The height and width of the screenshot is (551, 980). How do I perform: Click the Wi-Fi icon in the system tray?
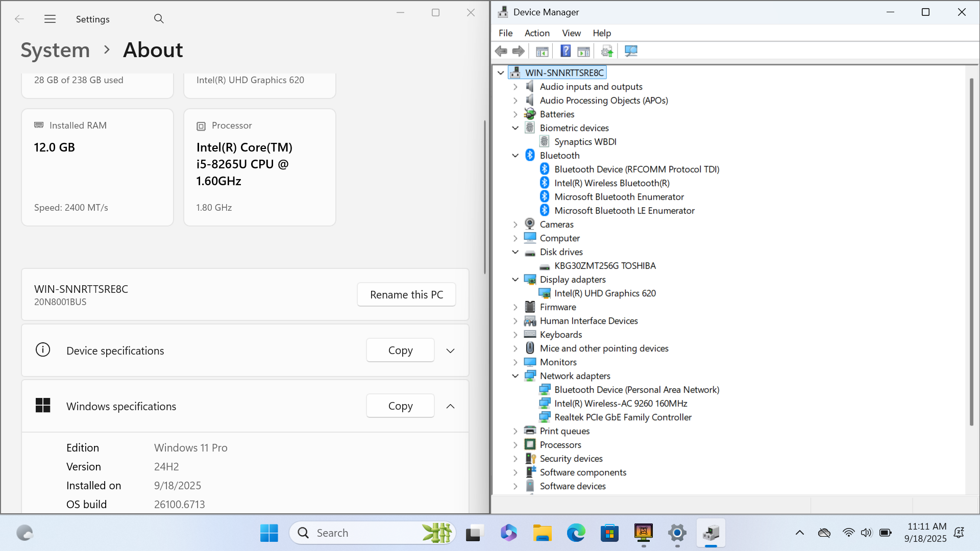point(848,533)
